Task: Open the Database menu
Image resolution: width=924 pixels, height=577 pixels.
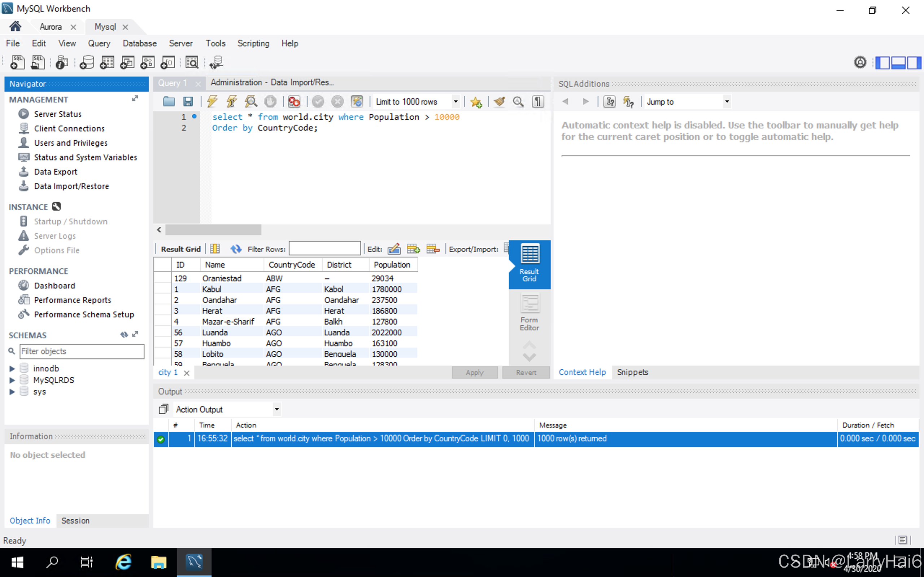Action: 139,43
